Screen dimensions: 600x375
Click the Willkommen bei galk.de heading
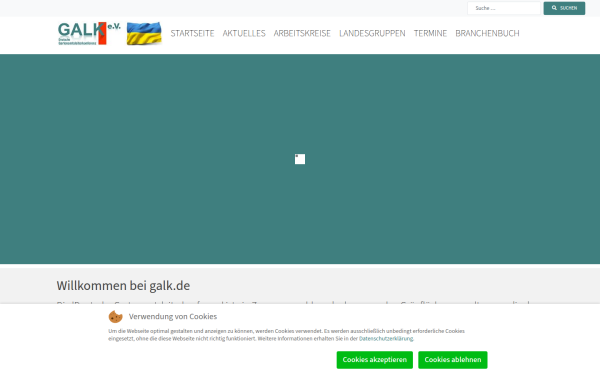click(123, 285)
